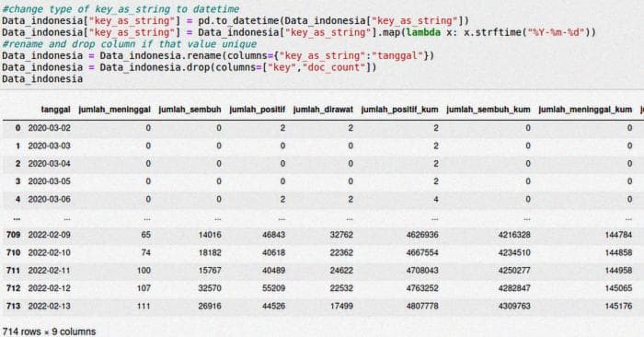Click the value 144958 in jumlah_meninggal_kum

618,271
